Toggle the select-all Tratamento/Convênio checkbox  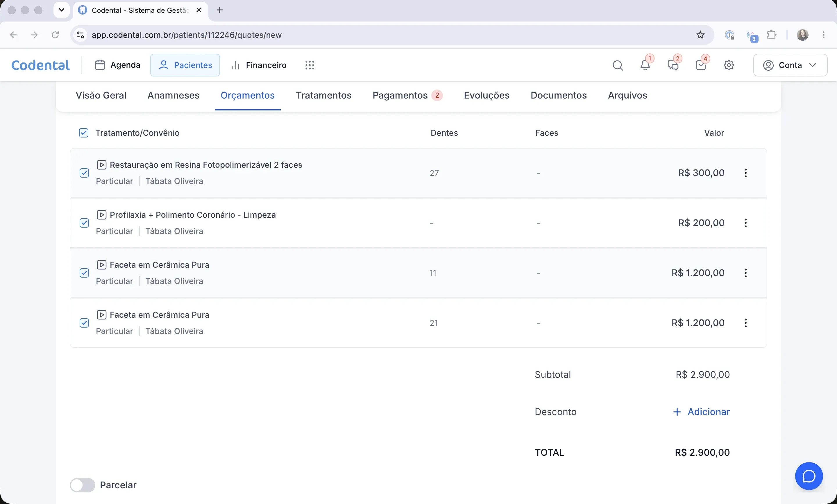(83, 133)
